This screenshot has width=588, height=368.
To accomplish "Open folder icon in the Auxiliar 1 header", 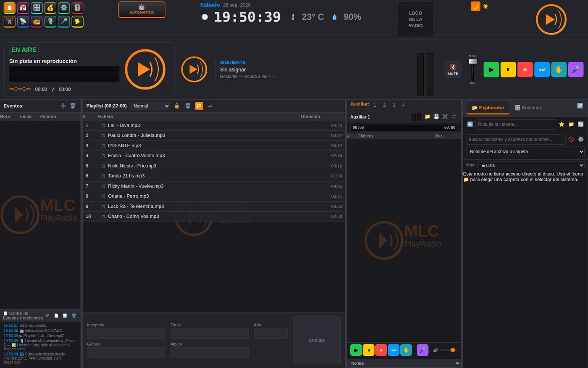I will click(x=427, y=116).
